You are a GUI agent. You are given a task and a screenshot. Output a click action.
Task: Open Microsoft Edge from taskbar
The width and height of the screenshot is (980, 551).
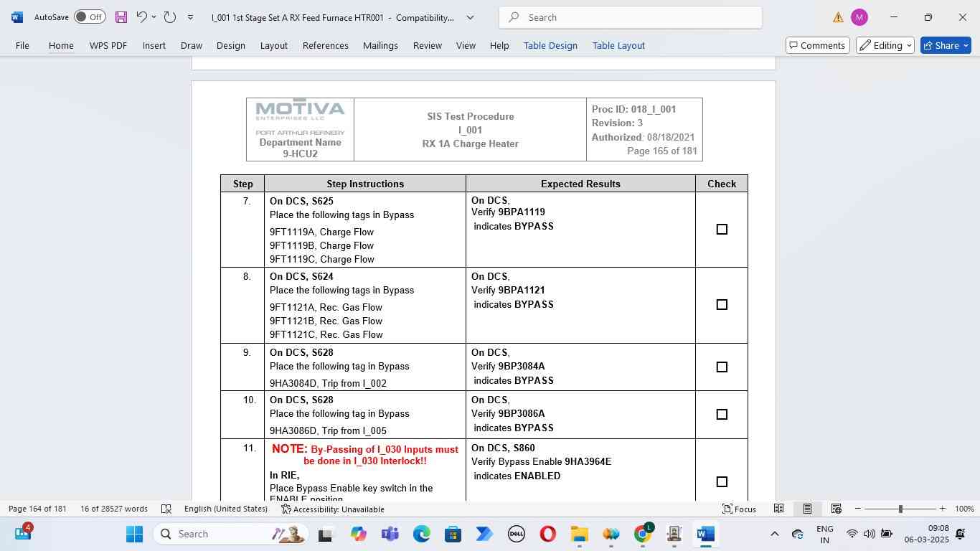421,534
